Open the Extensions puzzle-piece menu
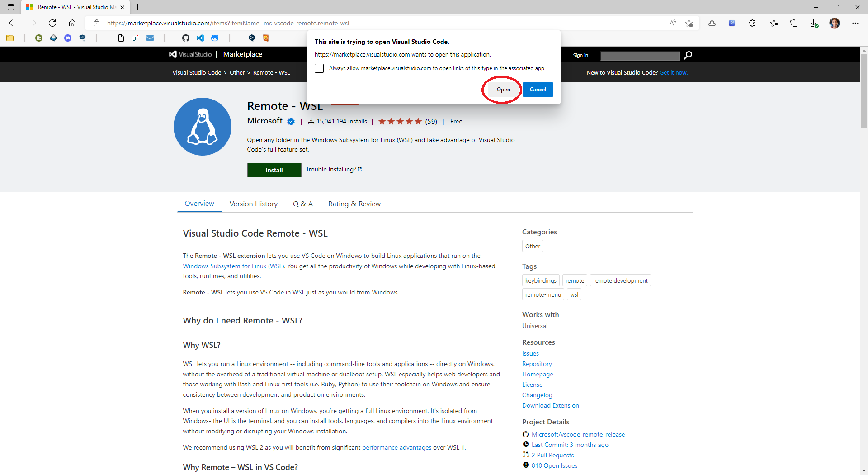Image resolution: width=868 pixels, height=475 pixels. point(752,23)
